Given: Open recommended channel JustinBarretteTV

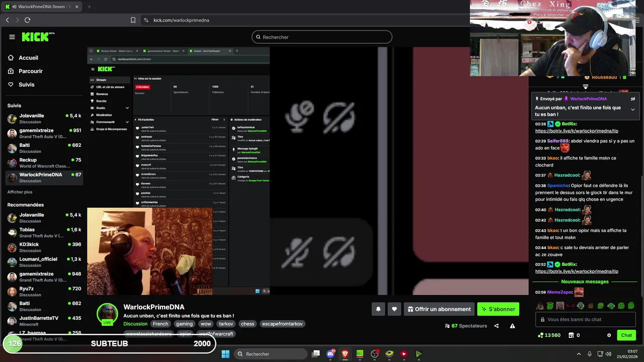Looking at the screenshot, I should click(44, 321).
